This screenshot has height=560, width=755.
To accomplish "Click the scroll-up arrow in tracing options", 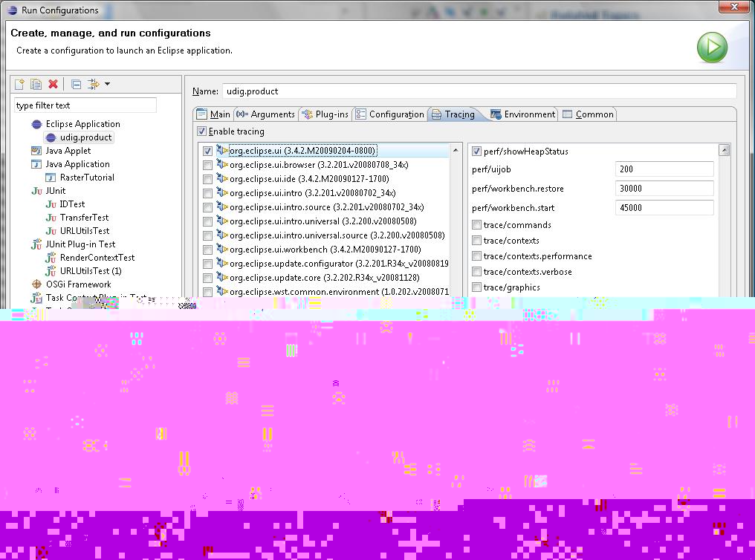I will pos(724,151).
